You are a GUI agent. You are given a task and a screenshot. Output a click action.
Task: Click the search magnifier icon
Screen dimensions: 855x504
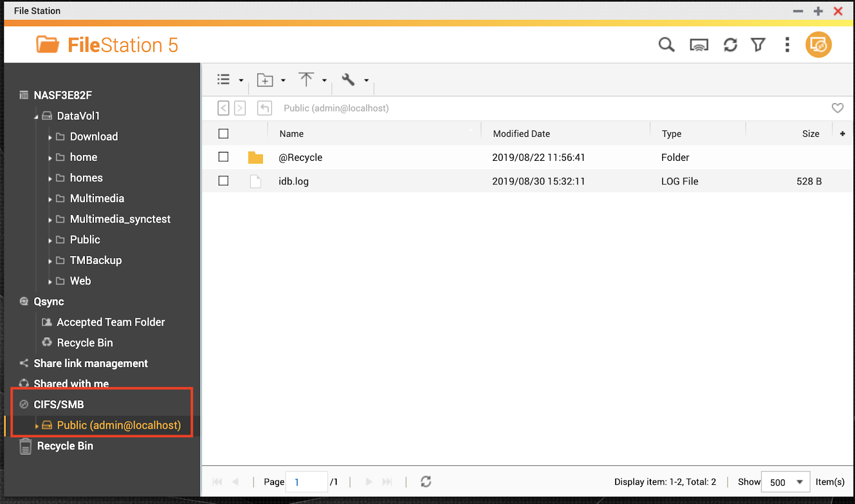pyautogui.click(x=666, y=45)
